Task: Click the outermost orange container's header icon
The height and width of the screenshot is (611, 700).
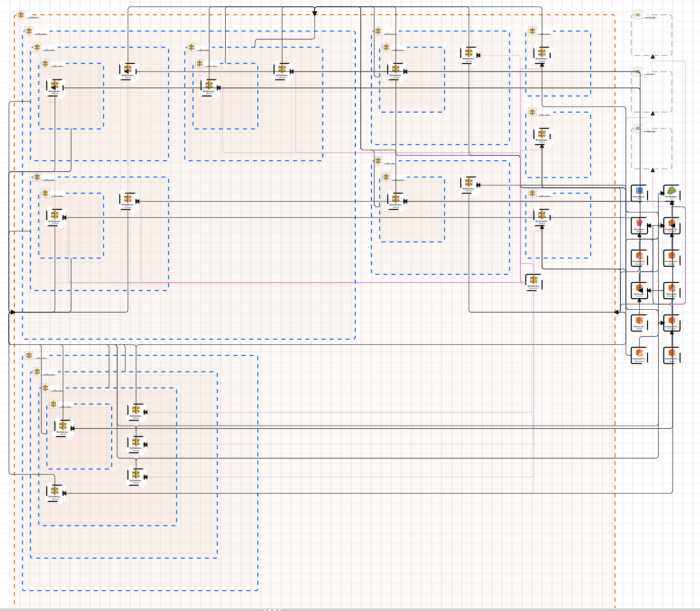Action: tap(21, 17)
